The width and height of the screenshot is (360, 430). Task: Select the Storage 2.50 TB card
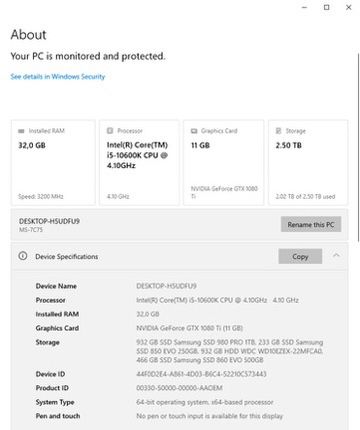[308, 163]
